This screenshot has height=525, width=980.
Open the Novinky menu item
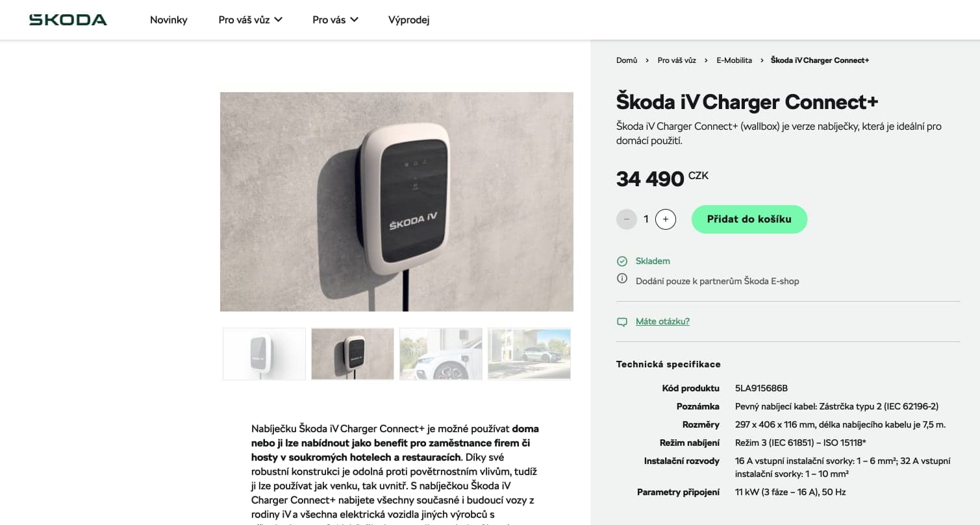tap(169, 19)
